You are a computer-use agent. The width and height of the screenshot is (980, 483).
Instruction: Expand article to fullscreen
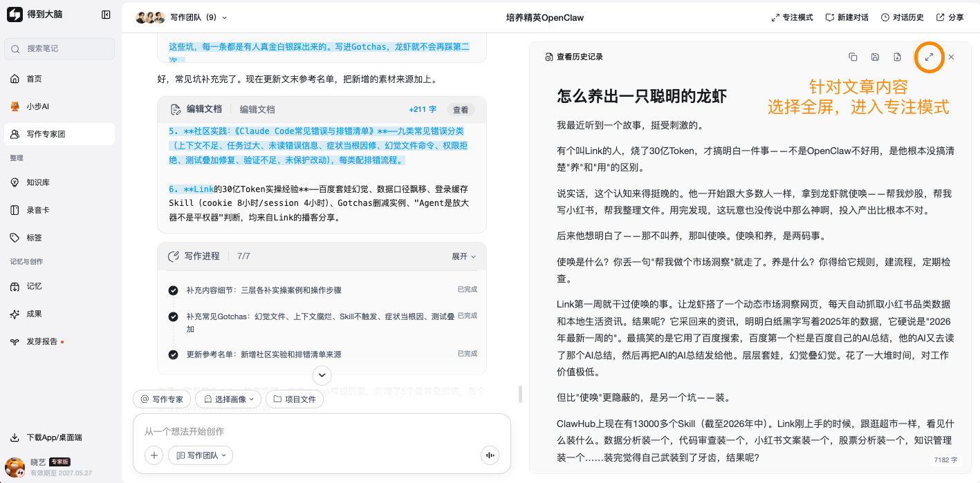click(x=930, y=57)
